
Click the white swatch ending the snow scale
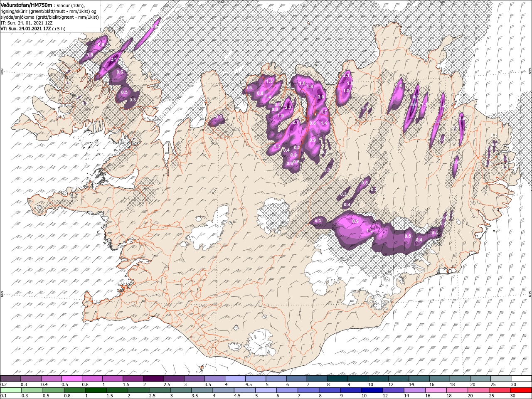pos(521,379)
